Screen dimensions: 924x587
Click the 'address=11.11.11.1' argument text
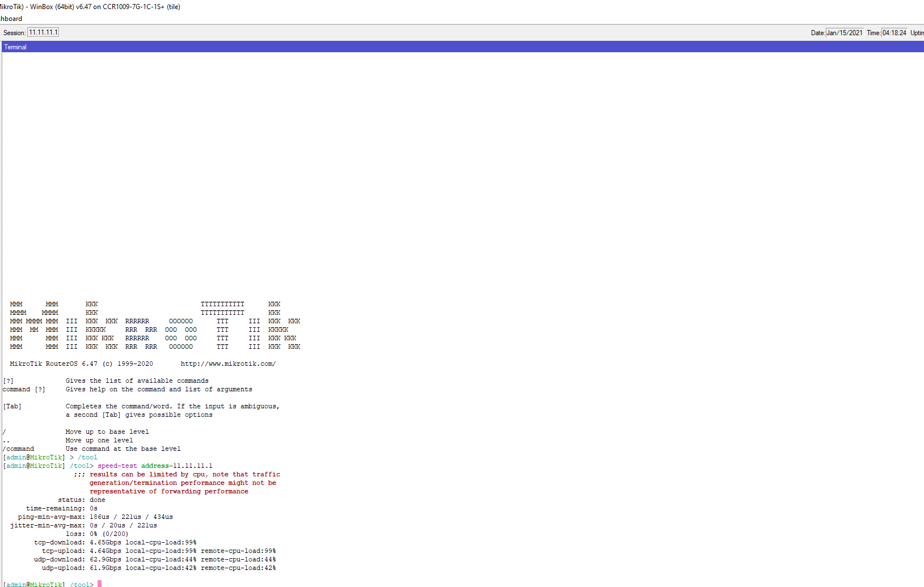[177, 466]
